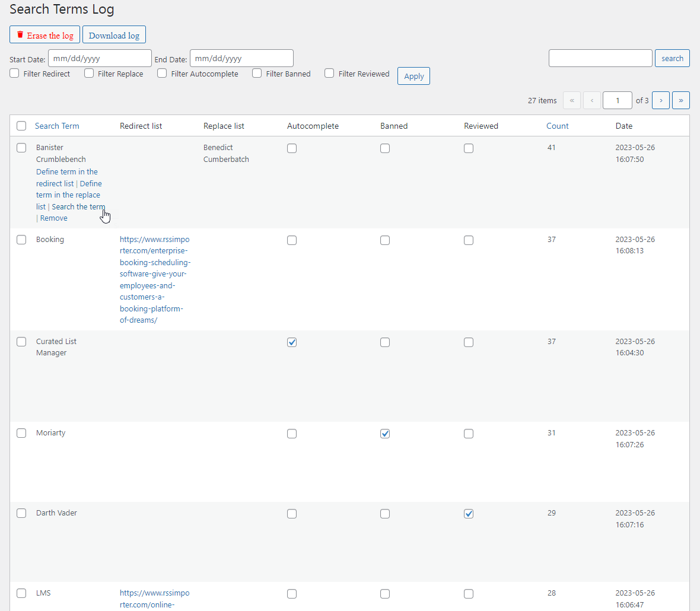Jump to the last page arrow
This screenshot has height=611, width=700.
(680, 100)
